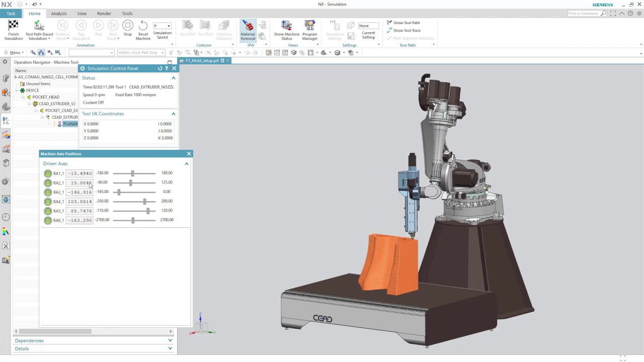This screenshot has height=362, width=644.
Task: Select the Home ribbon tab
Action: (x=35, y=14)
